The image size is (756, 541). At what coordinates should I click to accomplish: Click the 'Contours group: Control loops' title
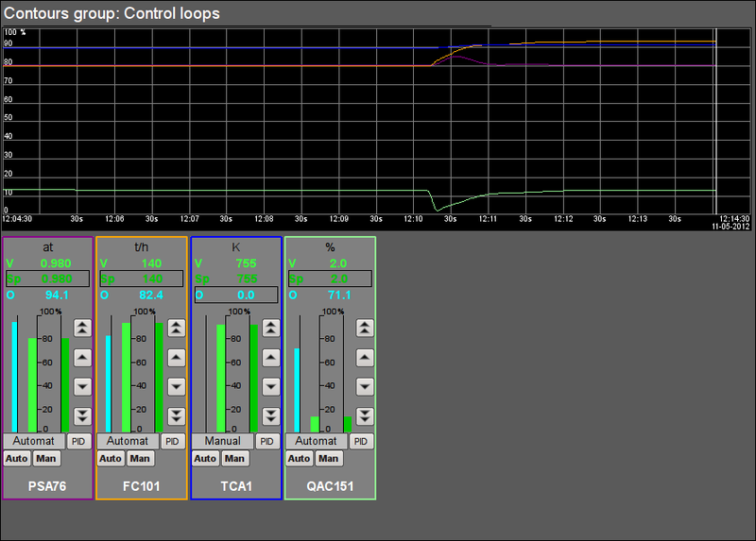(x=112, y=13)
